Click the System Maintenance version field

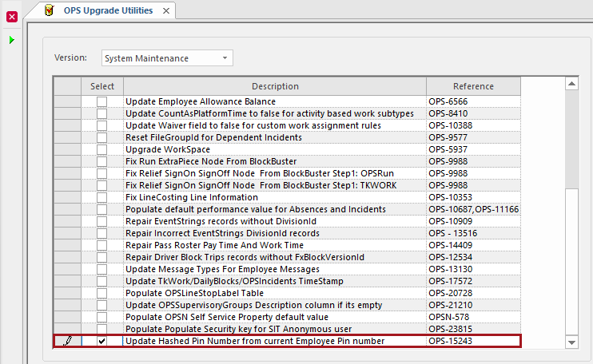tap(167, 58)
